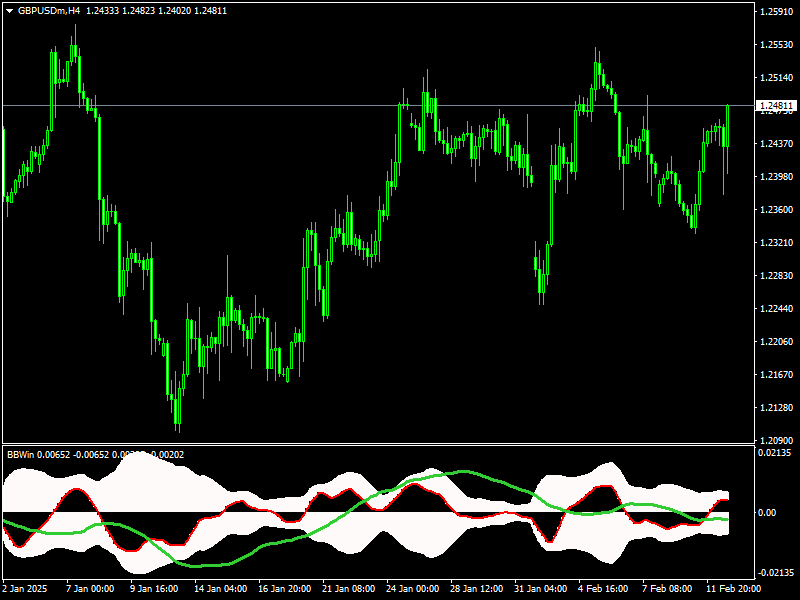This screenshot has width=800, height=600.
Task: Open the chart symbol dropdown arrow
Action: click(x=8, y=8)
